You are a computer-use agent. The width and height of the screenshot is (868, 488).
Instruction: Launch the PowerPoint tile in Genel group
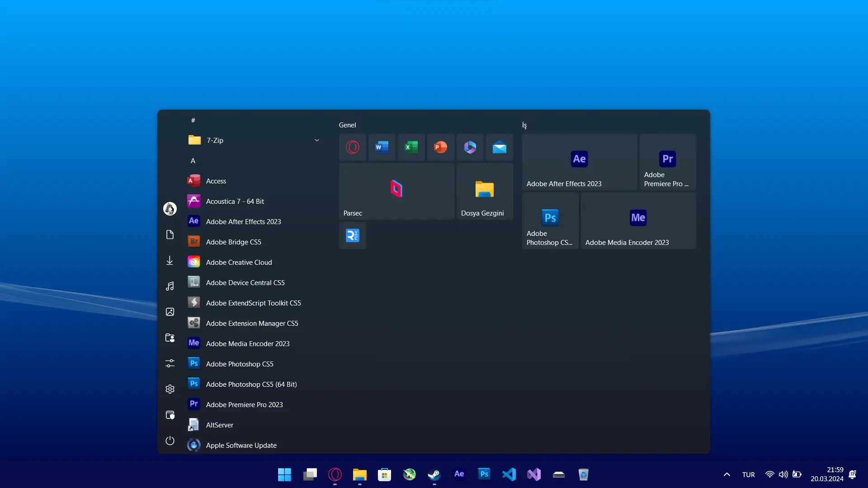(441, 147)
